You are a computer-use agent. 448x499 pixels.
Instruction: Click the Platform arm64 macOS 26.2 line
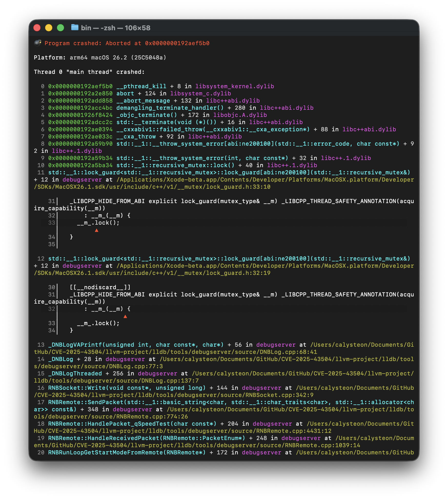(x=100, y=58)
